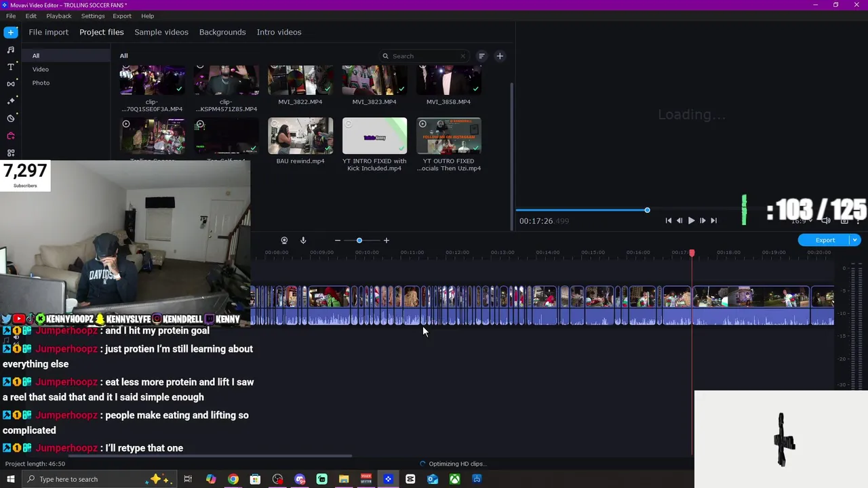Switch to the File import tab
Viewport: 868px width, 488px height.
coord(48,32)
